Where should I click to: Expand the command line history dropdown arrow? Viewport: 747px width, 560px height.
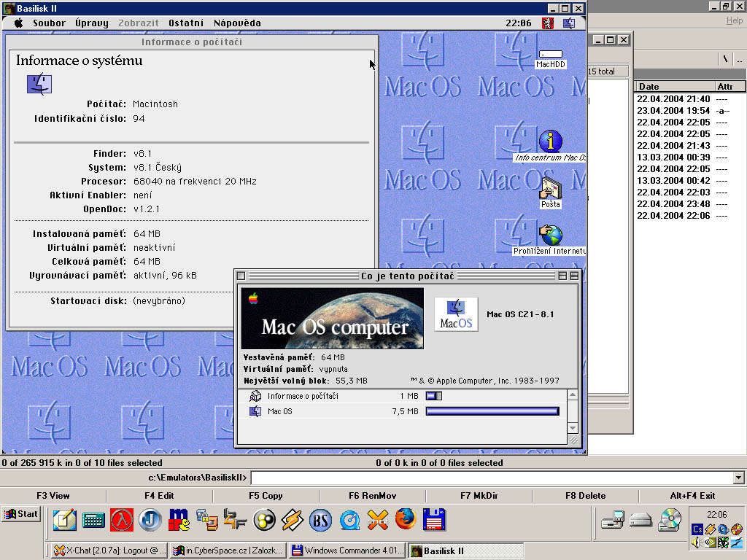[738, 478]
